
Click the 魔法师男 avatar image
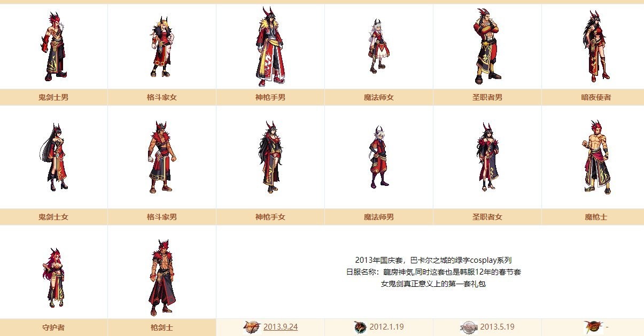tap(379, 156)
